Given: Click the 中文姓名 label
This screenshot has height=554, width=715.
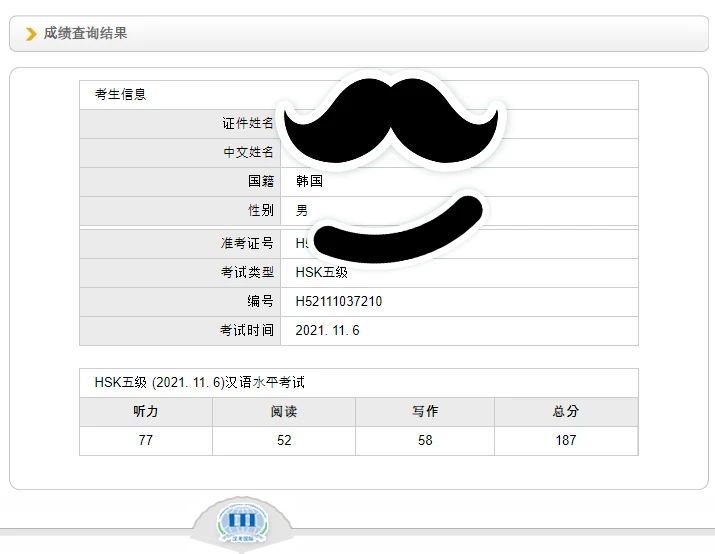Looking at the screenshot, I should pyautogui.click(x=248, y=152).
